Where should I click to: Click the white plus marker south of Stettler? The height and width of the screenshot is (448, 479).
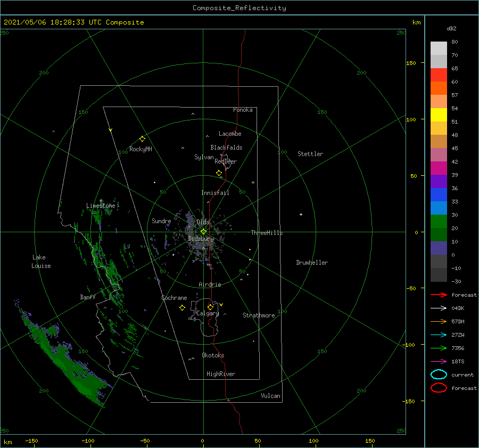point(301,214)
